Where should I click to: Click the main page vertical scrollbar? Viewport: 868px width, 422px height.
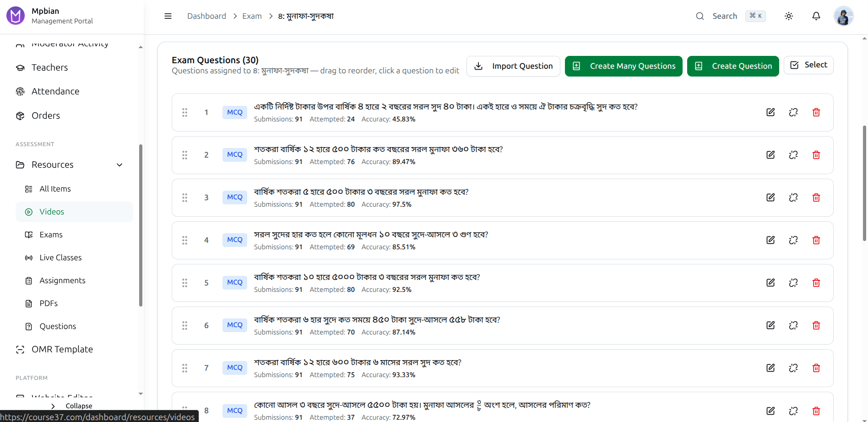pyautogui.click(x=864, y=183)
